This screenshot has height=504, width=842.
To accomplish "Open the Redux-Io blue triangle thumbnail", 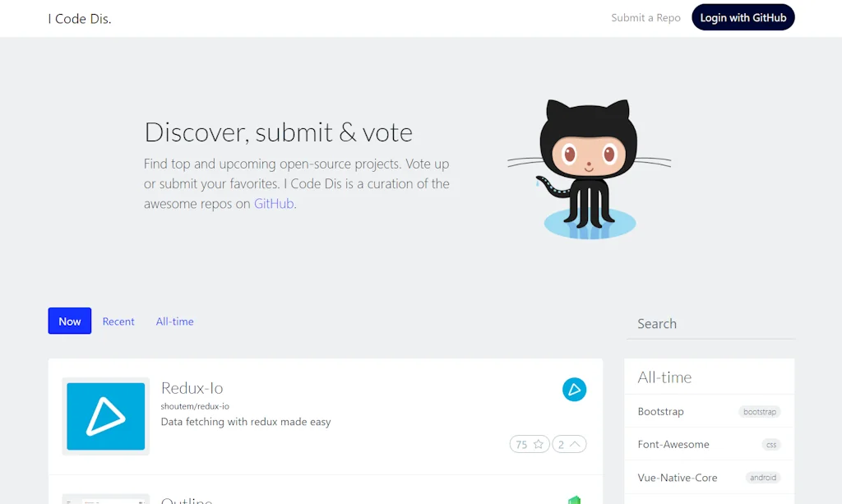I will [x=105, y=416].
